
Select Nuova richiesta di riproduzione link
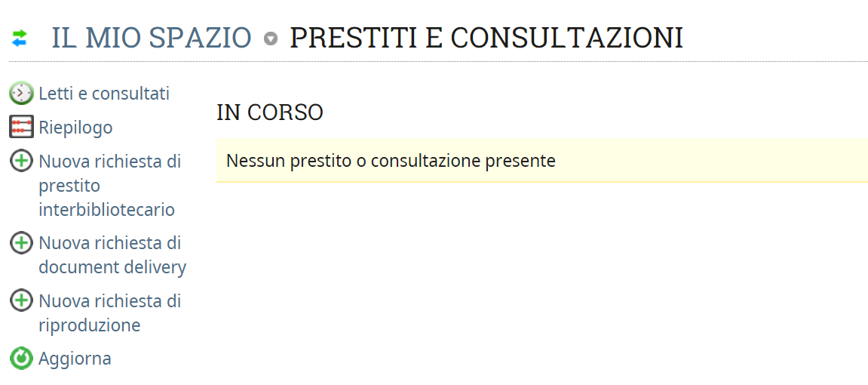pyautogui.click(x=109, y=313)
